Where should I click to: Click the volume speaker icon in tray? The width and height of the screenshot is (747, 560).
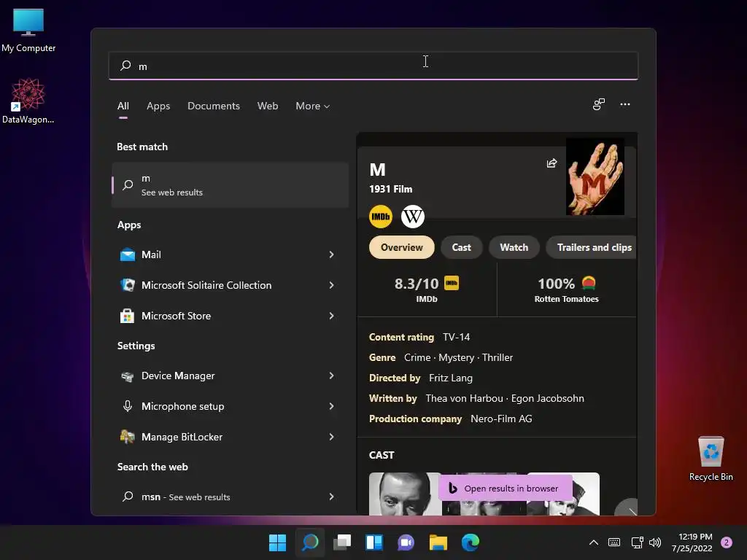[x=655, y=542]
